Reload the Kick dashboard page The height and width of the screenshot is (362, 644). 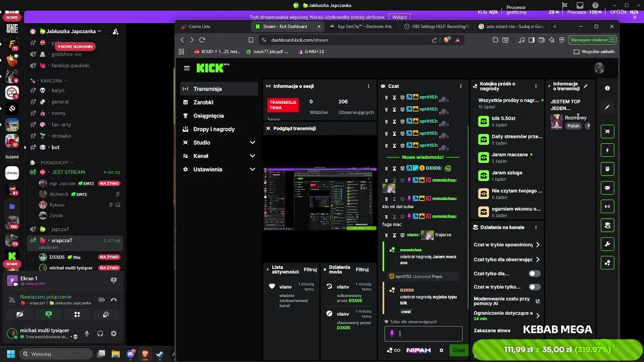pos(202,40)
